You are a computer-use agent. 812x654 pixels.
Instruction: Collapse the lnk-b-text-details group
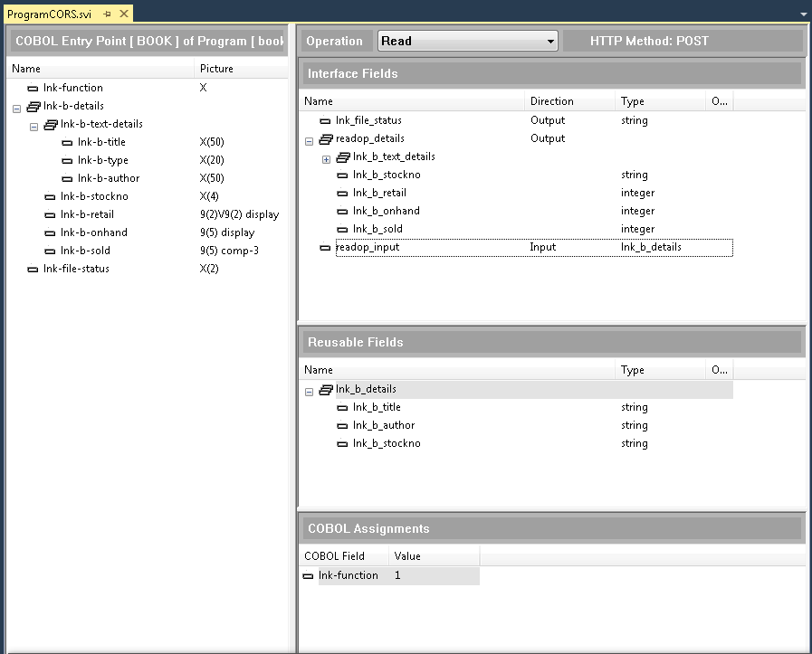[33, 125]
